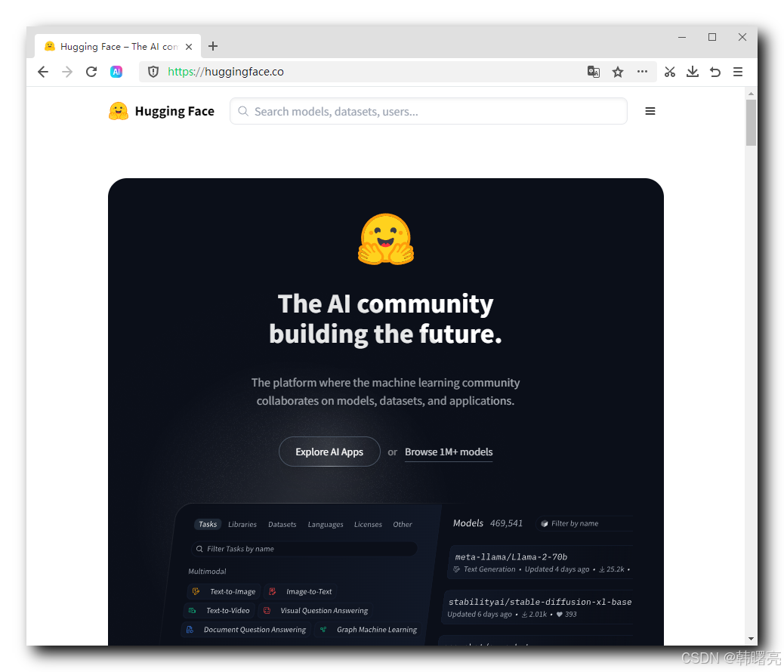Bookmark page with the star icon
The image size is (784, 672).
(x=618, y=72)
